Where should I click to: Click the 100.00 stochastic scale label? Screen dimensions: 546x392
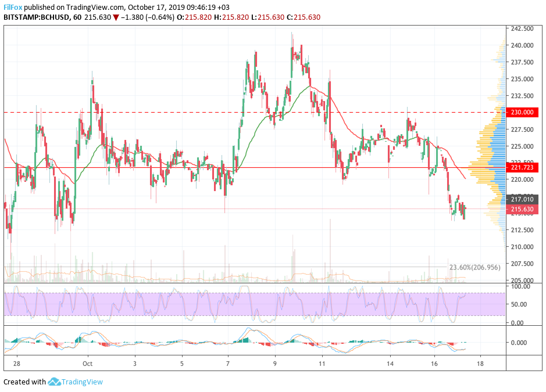[520, 286]
